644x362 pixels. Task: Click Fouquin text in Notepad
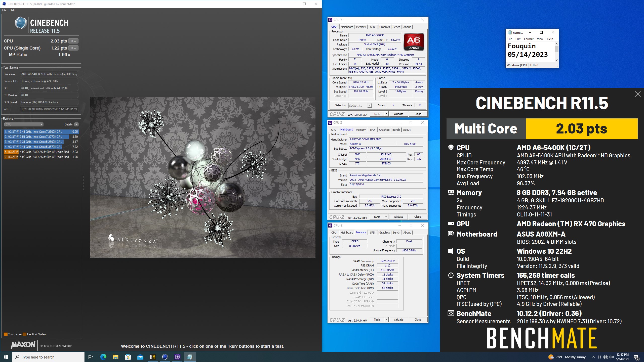pyautogui.click(x=522, y=46)
